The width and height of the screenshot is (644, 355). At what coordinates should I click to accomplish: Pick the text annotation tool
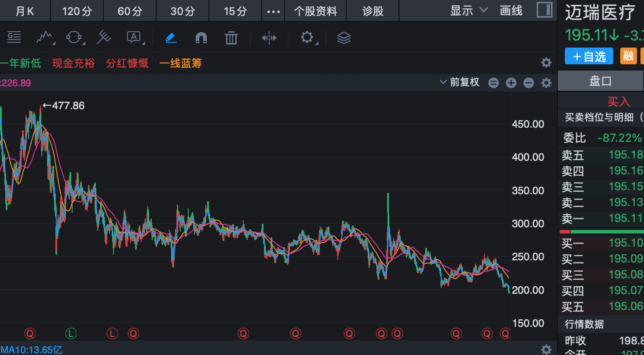[134, 37]
